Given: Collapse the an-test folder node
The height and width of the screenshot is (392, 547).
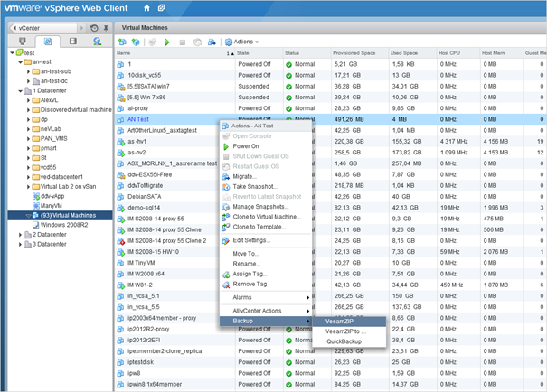Looking at the screenshot, I should (20, 62).
